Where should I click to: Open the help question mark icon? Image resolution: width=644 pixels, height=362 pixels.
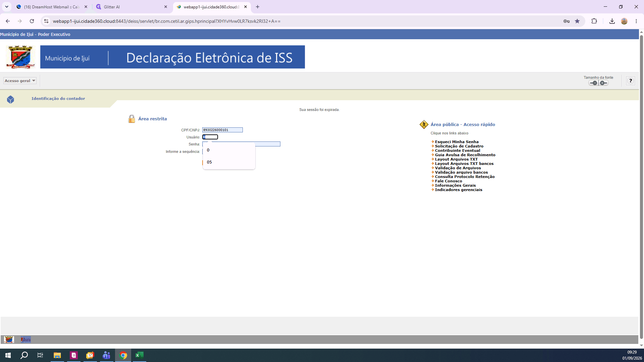click(x=631, y=81)
